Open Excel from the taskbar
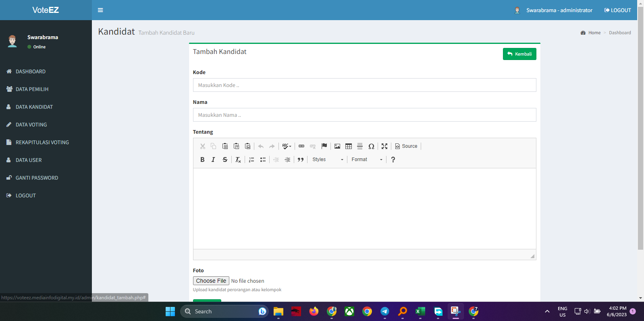 point(420,311)
